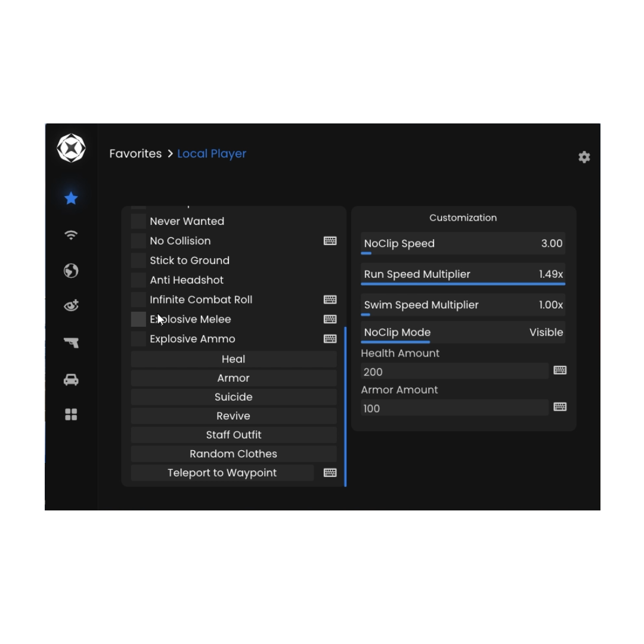Toggle the Stick to Ground checkbox

(138, 261)
